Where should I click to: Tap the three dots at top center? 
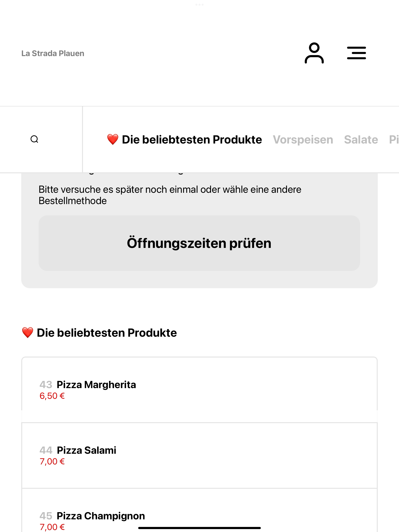199,4
